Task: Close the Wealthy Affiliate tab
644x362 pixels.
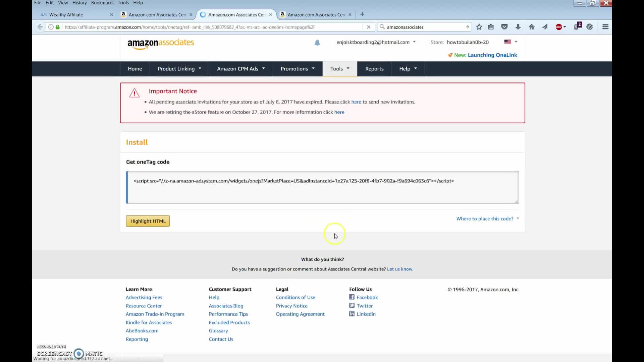Action: 111,15
